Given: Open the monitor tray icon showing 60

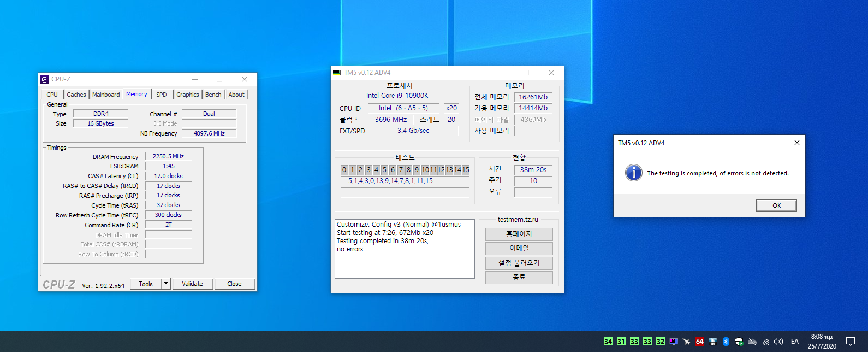Looking at the screenshot, I should pyautogui.click(x=674, y=342).
